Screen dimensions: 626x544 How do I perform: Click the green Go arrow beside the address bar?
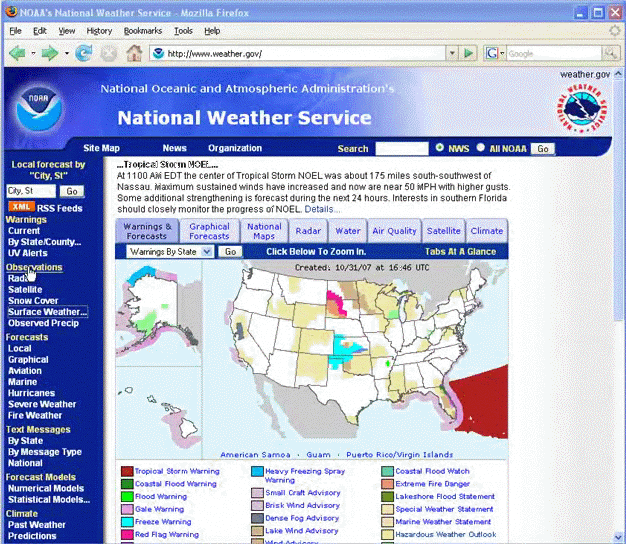468,53
